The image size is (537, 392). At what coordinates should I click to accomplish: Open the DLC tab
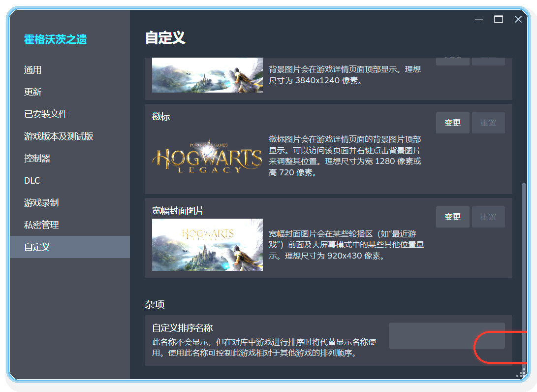[x=70, y=181]
